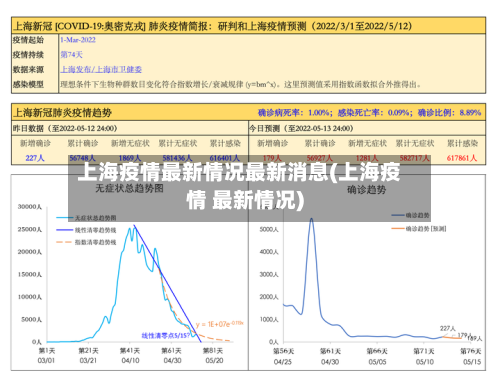Viewport: 500px width, 377px height.
Task: Click the chart title 确诊趋势
Action: (366, 190)
